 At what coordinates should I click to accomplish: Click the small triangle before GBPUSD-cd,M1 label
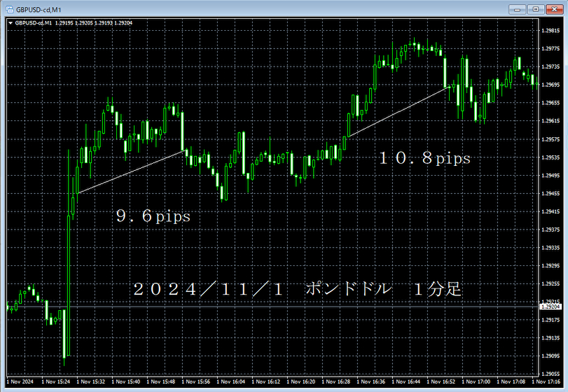tap(9, 23)
